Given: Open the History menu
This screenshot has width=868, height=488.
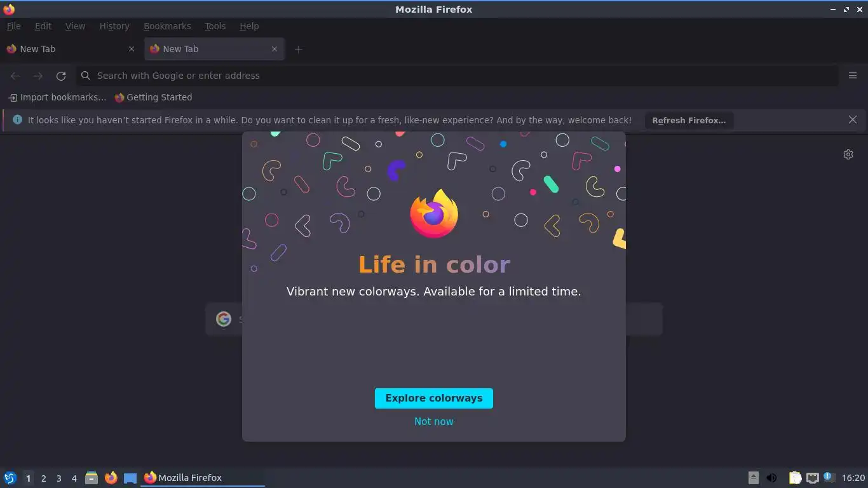Looking at the screenshot, I should [x=114, y=26].
